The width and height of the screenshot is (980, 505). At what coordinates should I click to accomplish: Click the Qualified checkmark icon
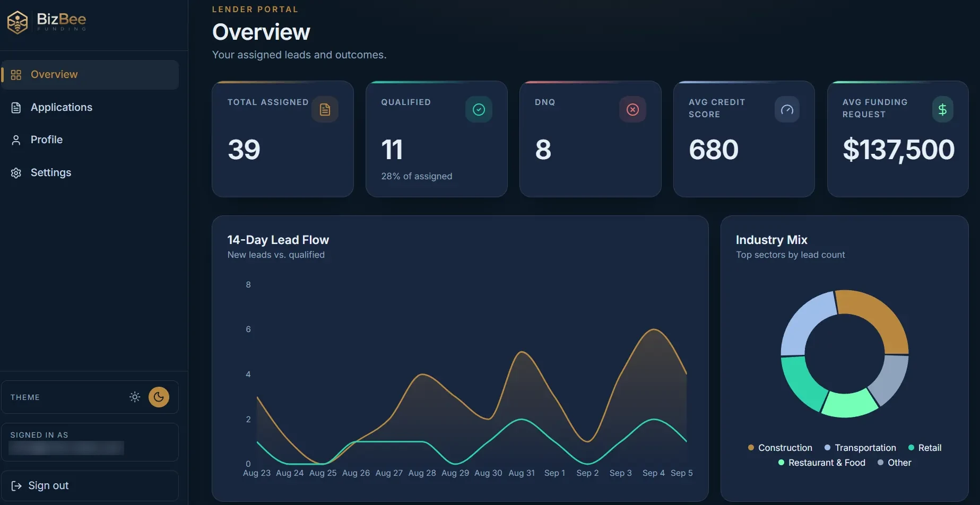pos(479,109)
